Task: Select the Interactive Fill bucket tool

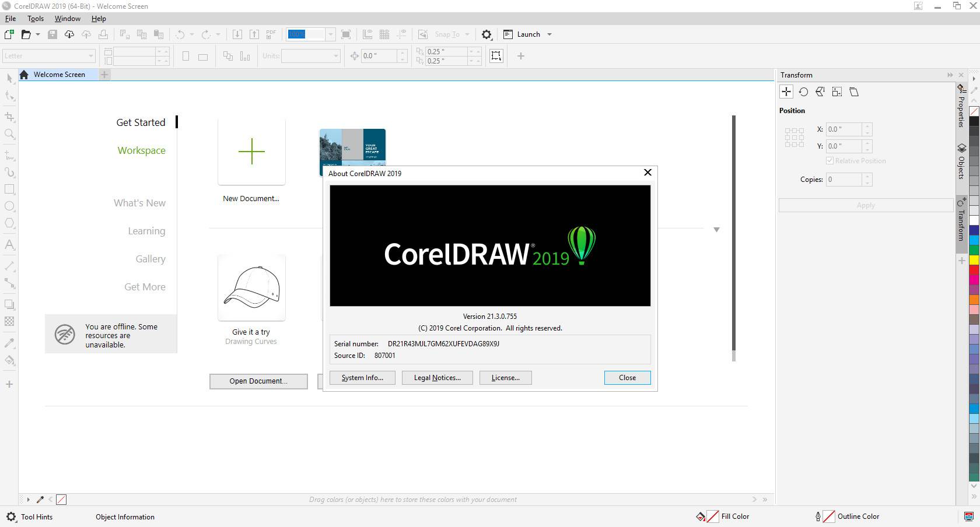Action: pos(9,360)
